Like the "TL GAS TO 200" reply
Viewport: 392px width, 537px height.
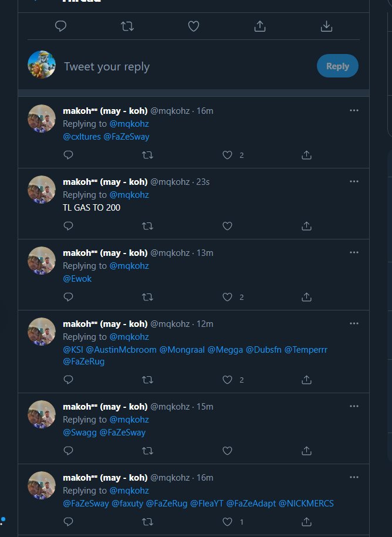coord(227,226)
